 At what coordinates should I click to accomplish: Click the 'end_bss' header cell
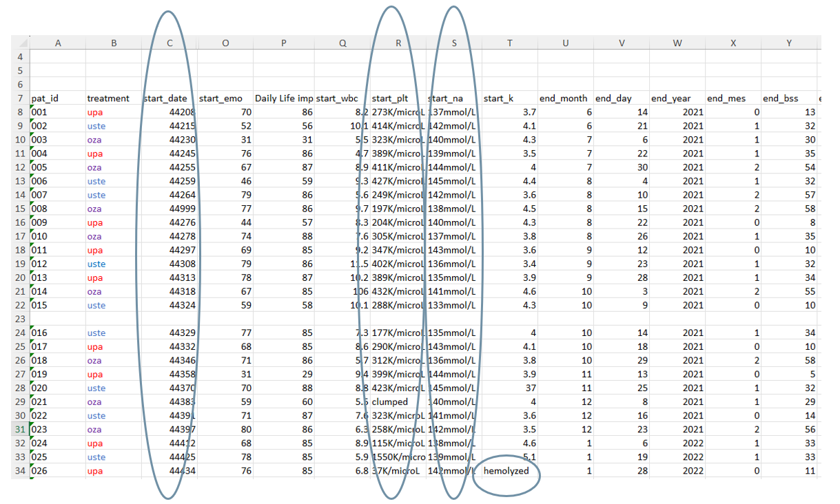[x=789, y=98]
